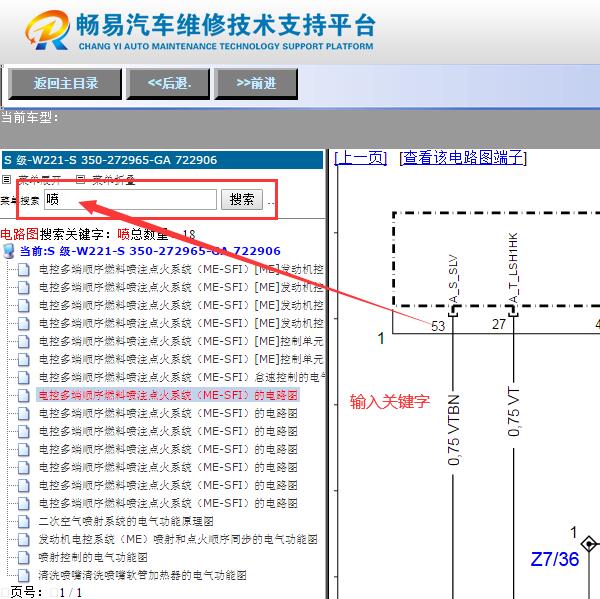Click pin number 27 in the diagram
The height and width of the screenshot is (599, 600).
tap(499, 324)
